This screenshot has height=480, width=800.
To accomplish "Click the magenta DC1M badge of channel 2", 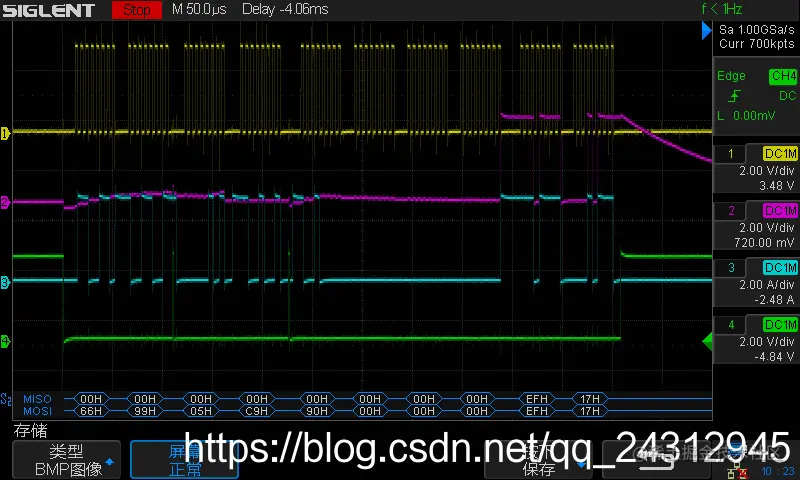I will coord(780,211).
